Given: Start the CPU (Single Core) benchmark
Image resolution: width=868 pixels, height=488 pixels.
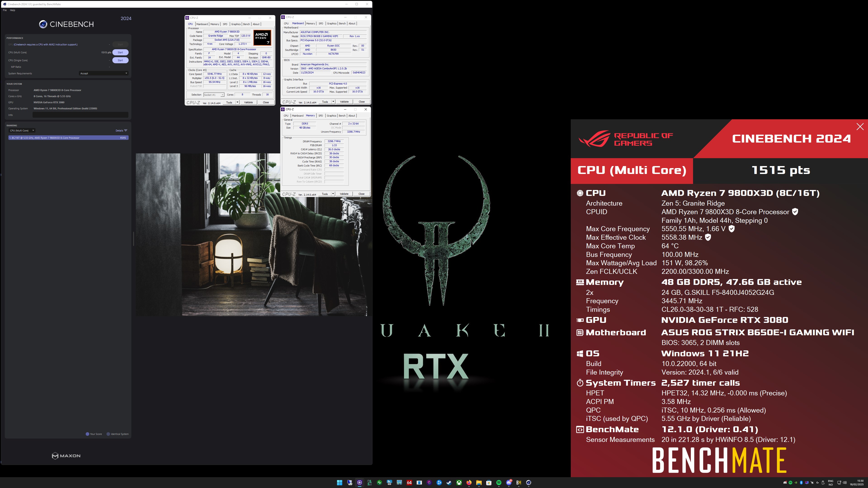Looking at the screenshot, I should click(120, 60).
